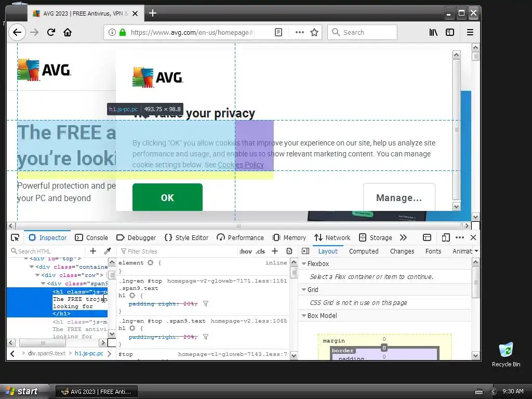Toggle print media simulation icon
Viewport: 532px width, 399px height.
click(x=289, y=251)
